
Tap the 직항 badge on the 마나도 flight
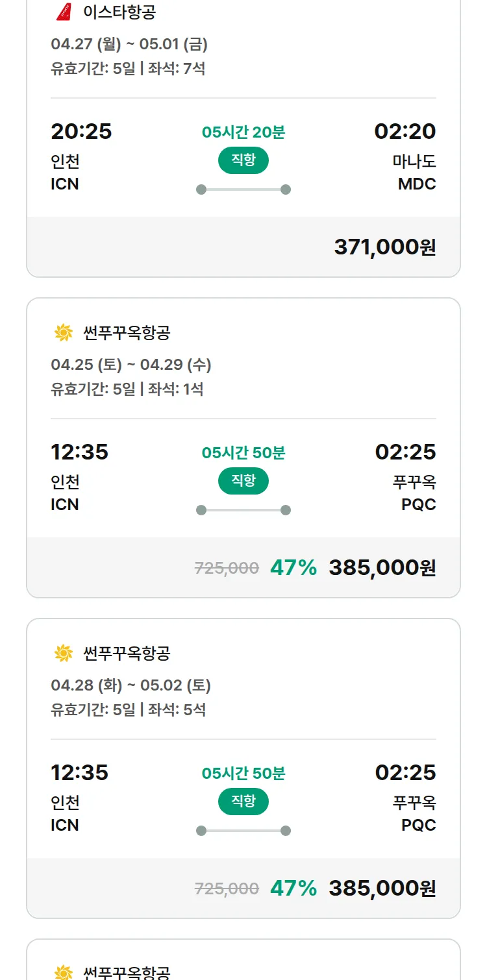coord(243,160)
